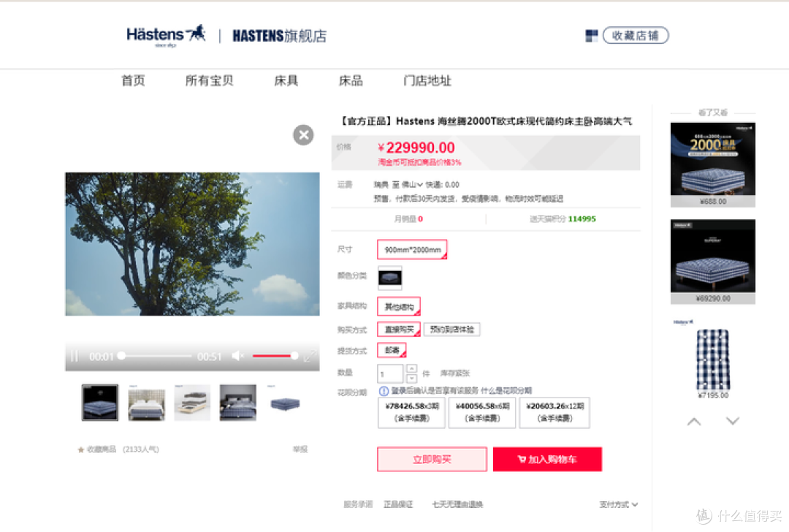Favorite the store with 收藏店铺 button

point(636,35)
